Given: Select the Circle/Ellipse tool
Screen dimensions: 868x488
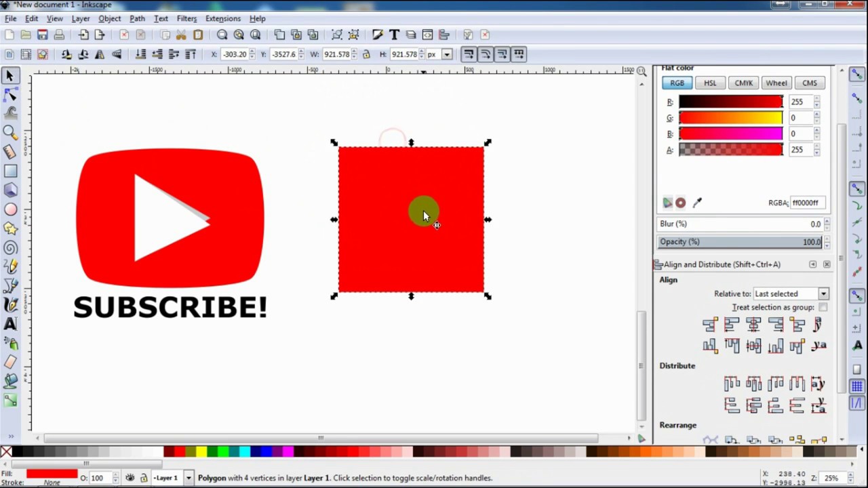Looking at the screenshot, I should tap(10, 209).
